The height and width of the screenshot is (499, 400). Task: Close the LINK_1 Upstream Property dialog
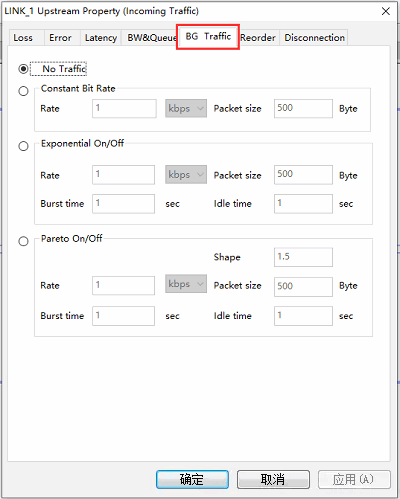coord(386,11)
